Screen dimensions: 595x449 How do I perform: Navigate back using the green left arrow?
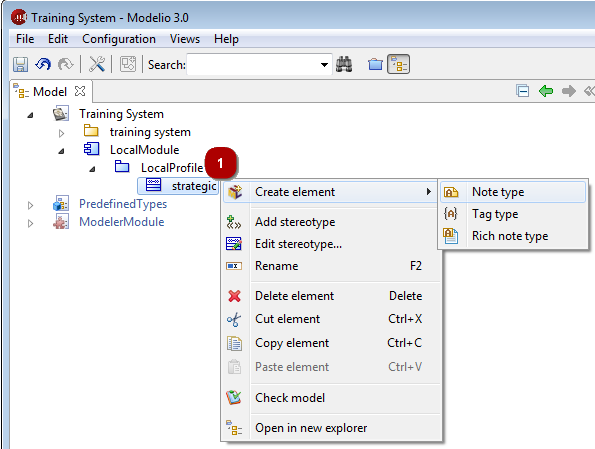point(546,91)
